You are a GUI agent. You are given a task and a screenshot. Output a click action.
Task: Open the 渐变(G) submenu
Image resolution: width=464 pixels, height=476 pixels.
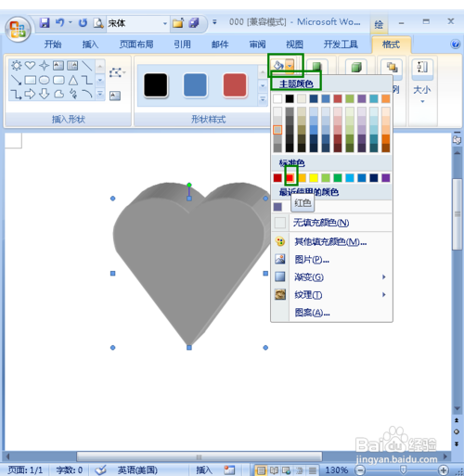click(x=331, y=277)
